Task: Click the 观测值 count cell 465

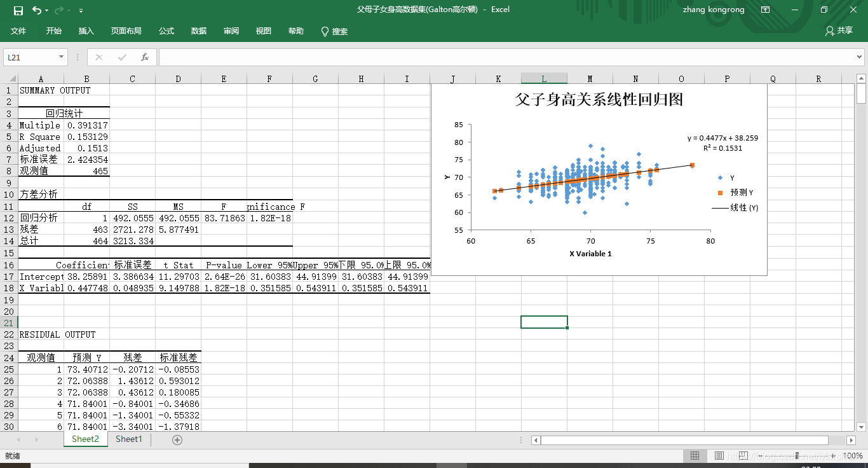Action: tap(87, 171)
